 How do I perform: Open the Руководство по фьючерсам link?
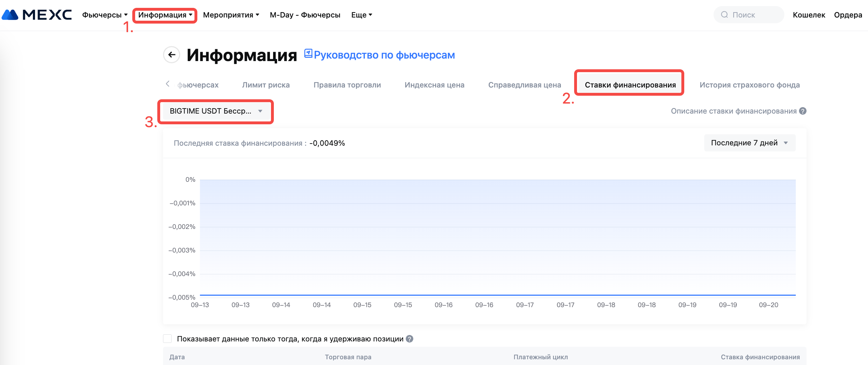[x=384, y=55]
